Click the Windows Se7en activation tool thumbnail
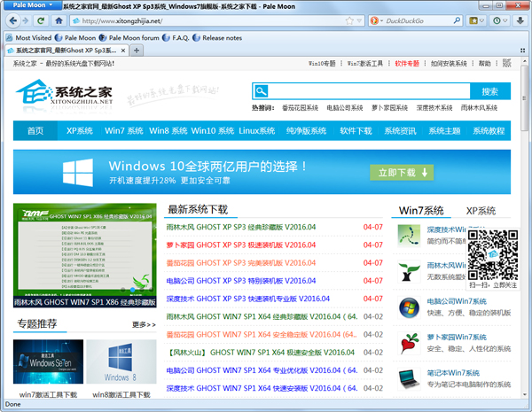 48,361
